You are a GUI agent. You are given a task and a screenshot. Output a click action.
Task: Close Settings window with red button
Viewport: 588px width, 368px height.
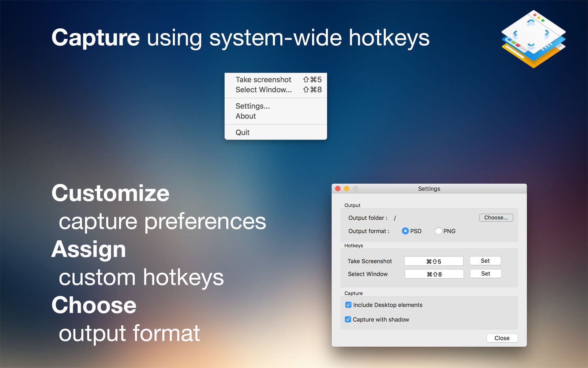coord(338,188)
